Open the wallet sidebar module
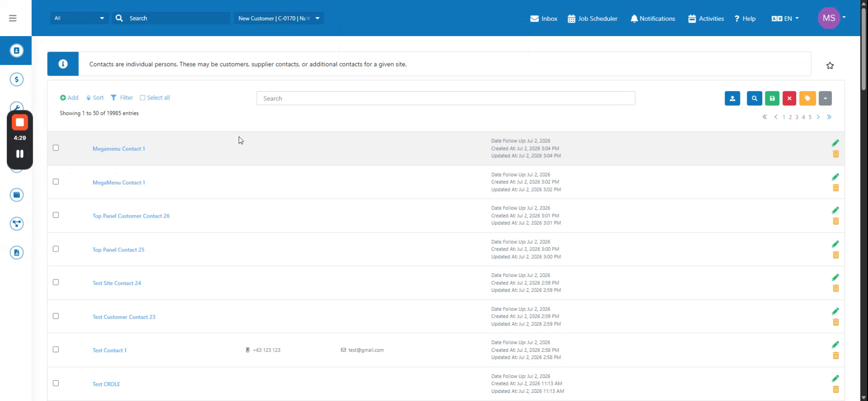The image size is (868, 401). click(x=17, y=195)
